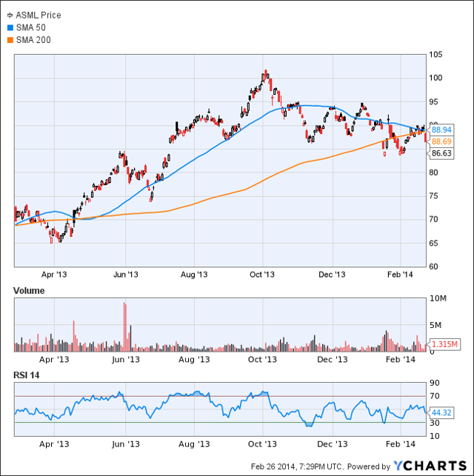
Task: Click 'Oct '13' on the price chart axis
Action: (x=262, y=275)
